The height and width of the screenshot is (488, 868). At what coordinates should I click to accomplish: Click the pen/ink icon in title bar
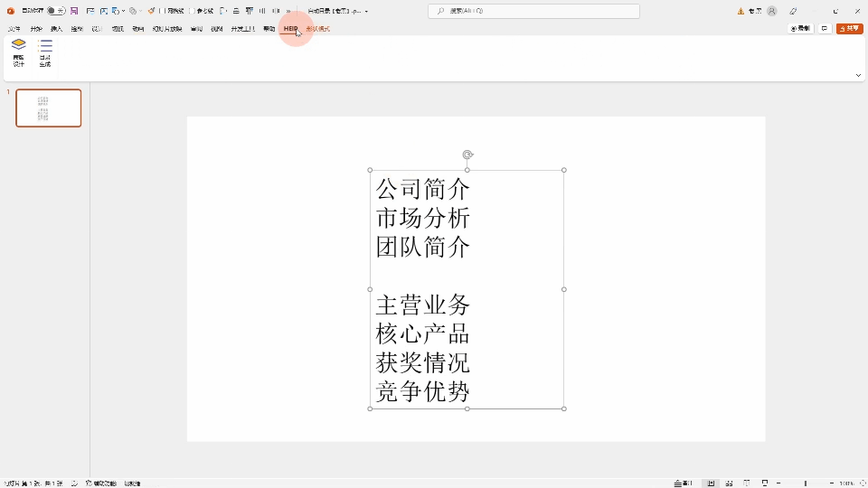pyautogui.click(x=793, y=11)
